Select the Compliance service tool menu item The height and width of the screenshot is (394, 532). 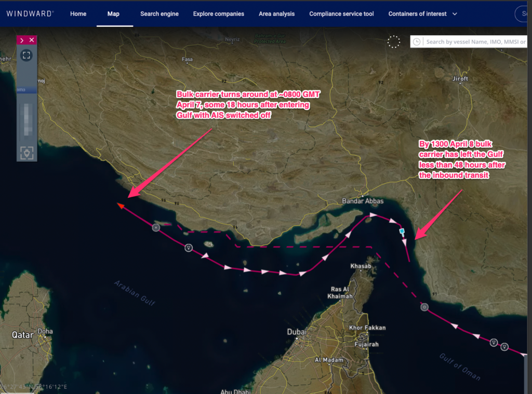point(341,14)
